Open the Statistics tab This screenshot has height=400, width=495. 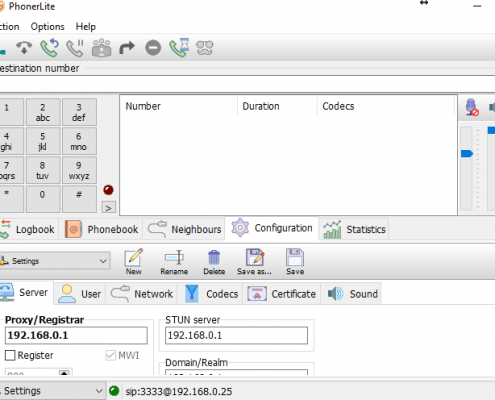(x=354, y=229)
